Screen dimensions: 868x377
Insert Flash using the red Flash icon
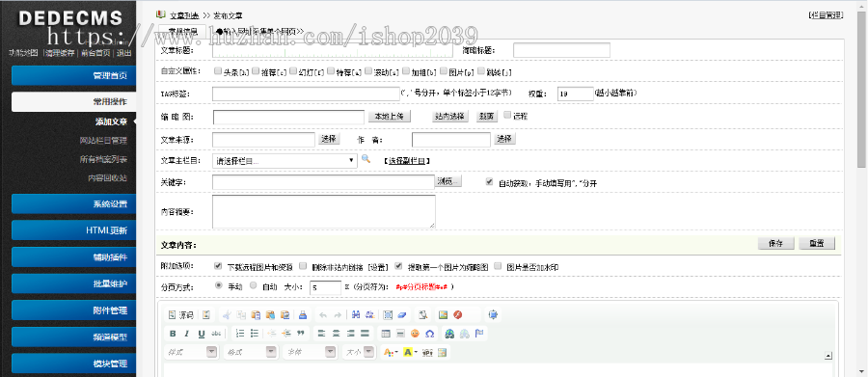click(x=457, y=315)
